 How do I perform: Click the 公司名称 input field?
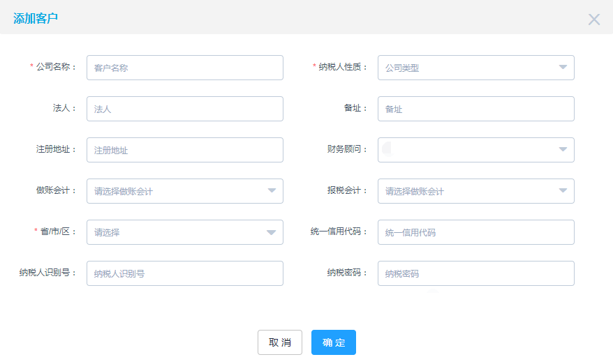tap(185, 68)
